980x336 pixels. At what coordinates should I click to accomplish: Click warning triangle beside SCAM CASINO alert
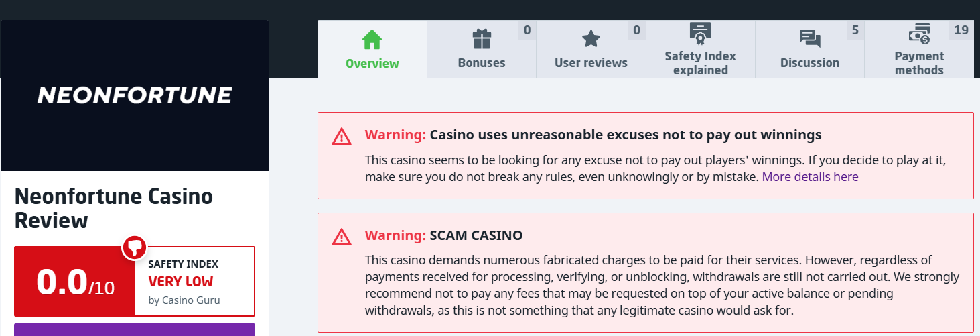(x=342, y=237)
